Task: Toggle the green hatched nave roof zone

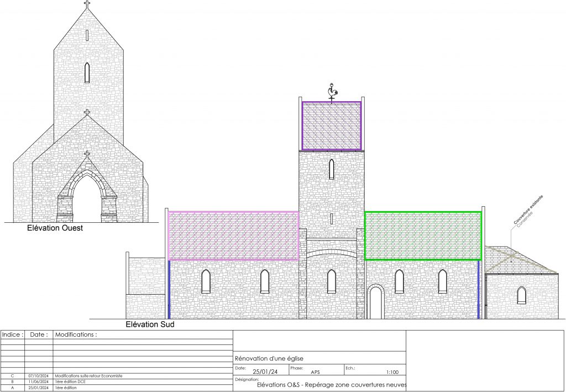Action: click(x=423, y=235)
